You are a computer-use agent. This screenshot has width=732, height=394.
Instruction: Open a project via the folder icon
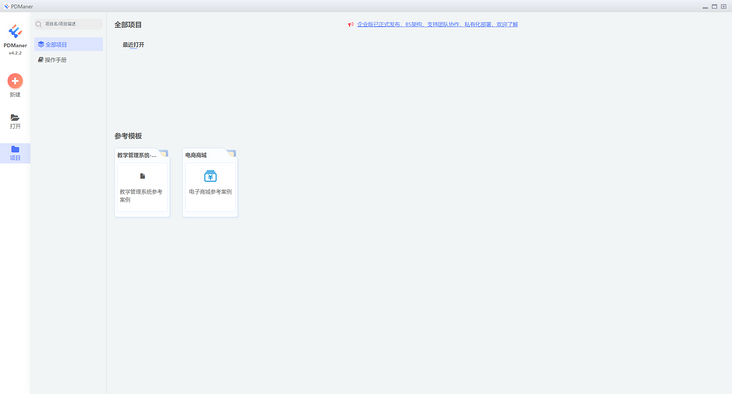tap(15, 118)
